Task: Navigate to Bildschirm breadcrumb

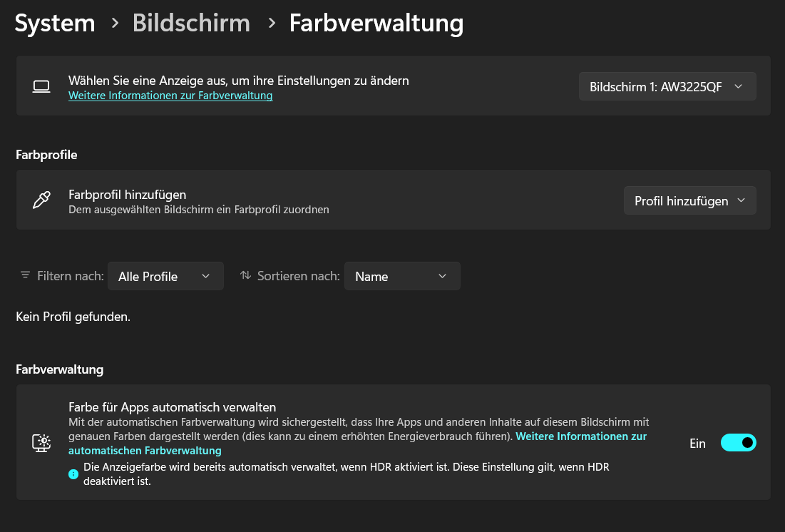Action: [x=191, y=23]
